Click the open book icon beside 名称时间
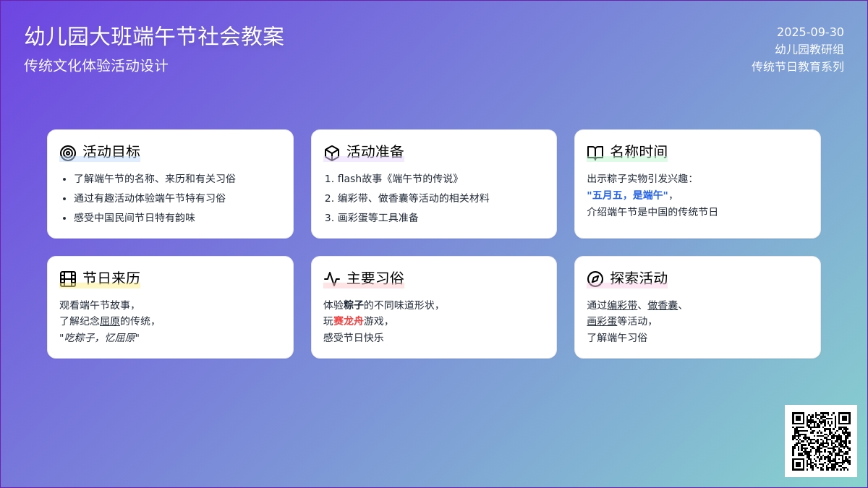Viewport: 868px width, 488px height. tap(595, 153)
